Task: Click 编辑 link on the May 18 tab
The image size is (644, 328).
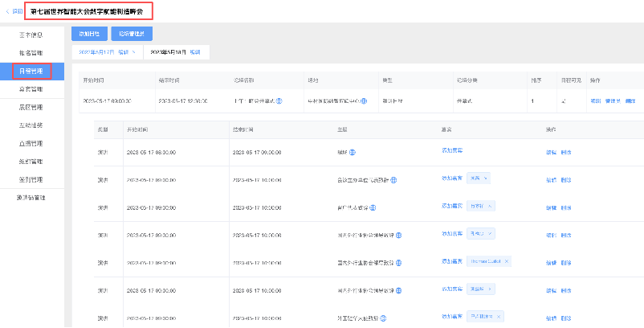Action: [197, 52]
